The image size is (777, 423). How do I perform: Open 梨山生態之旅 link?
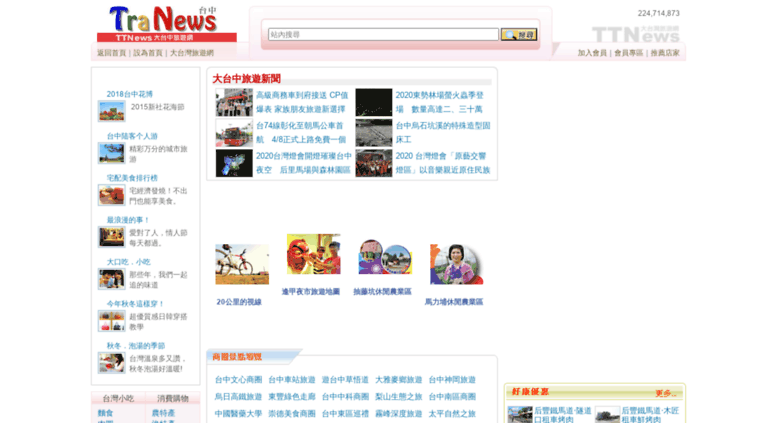(398, 397)
